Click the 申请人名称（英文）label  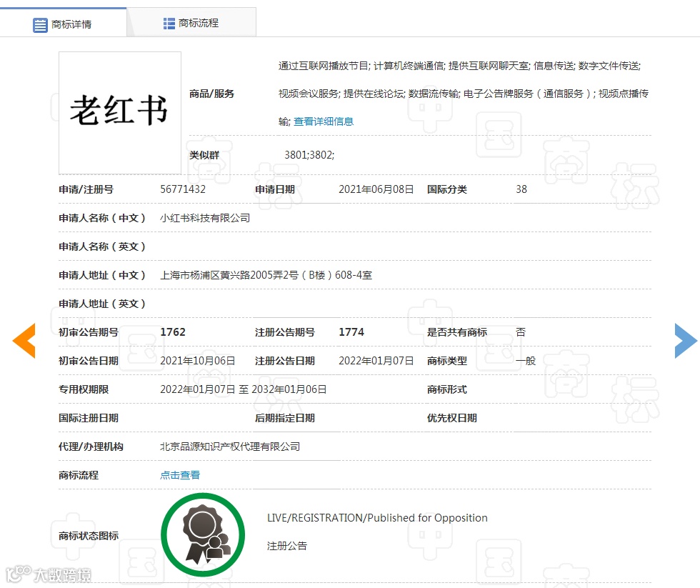102,246
